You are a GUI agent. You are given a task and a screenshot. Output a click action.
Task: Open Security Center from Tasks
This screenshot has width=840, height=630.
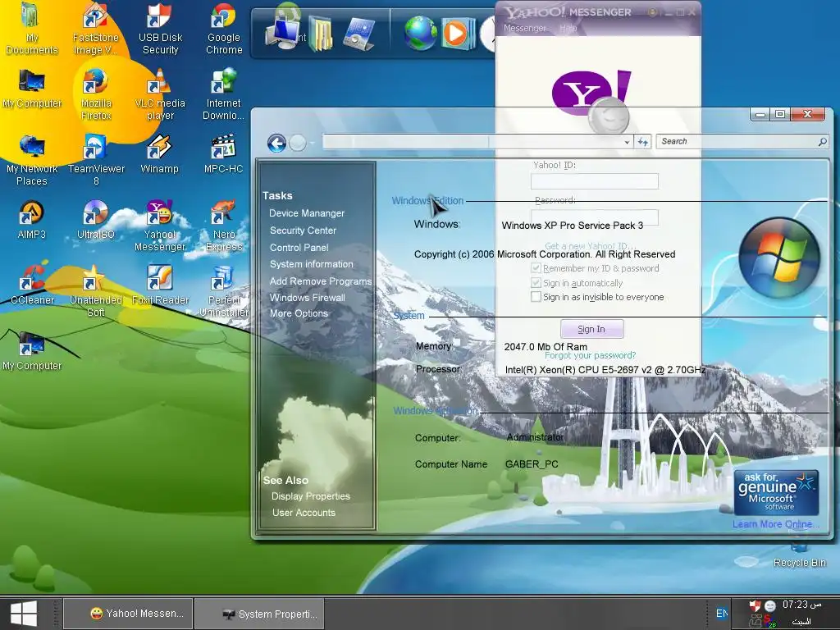(303, 231)
